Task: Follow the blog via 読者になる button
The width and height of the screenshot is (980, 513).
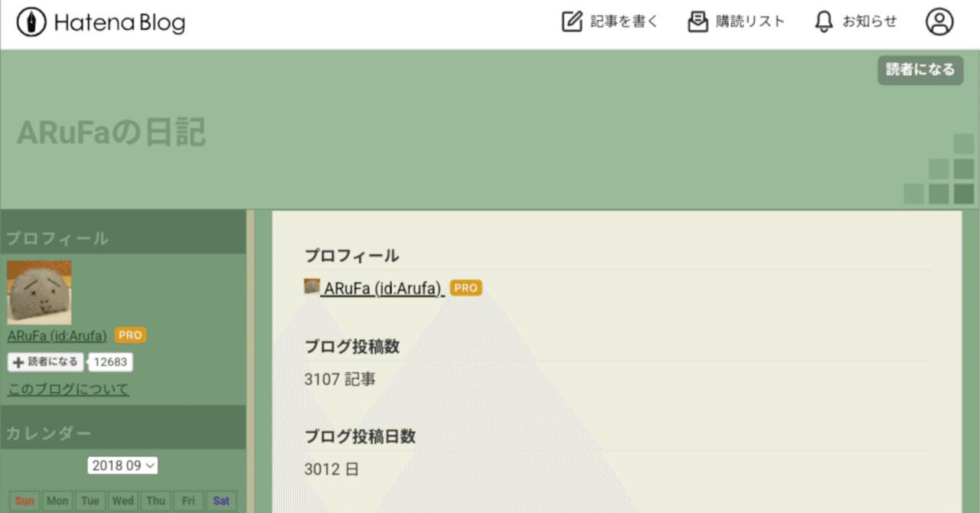Action: (920, 70)
